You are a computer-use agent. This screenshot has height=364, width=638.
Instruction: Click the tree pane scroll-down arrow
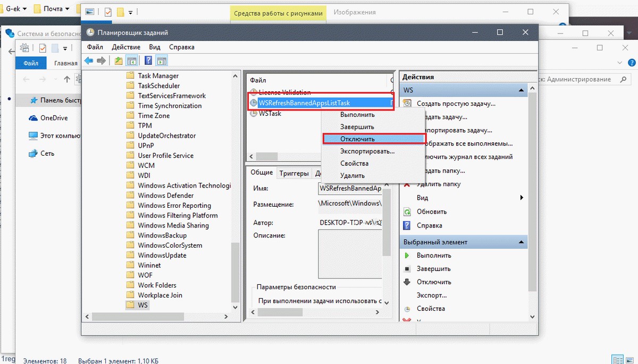(x=236, y=307)
